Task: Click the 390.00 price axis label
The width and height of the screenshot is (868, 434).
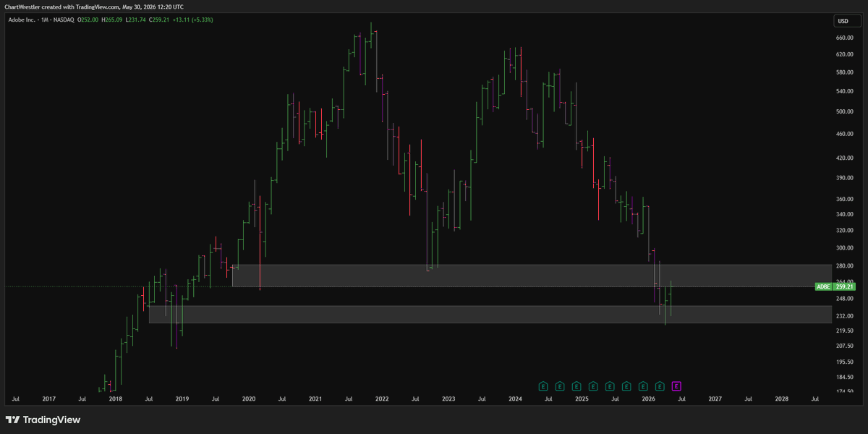Action: point(846,177)
